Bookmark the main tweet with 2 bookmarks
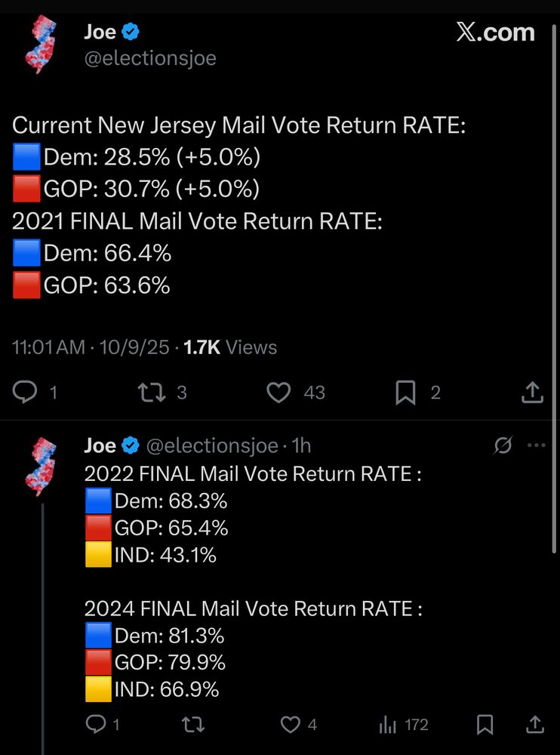 tap(406, 392)
